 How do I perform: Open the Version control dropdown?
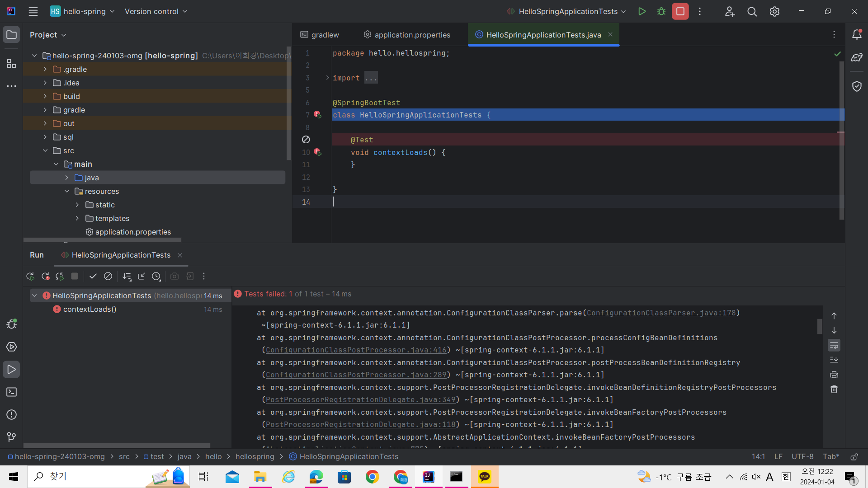click(156, 11)
